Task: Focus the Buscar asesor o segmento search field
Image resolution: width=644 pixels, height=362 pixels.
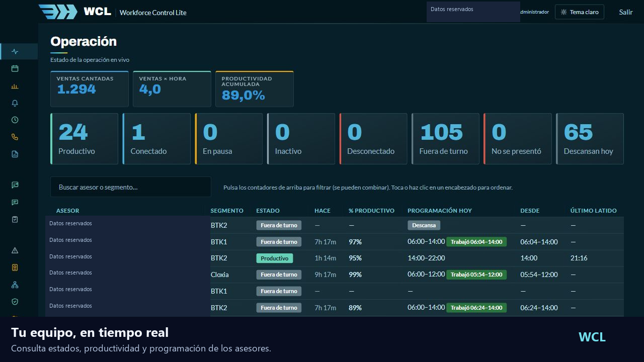Action: (x=131, y=187)
